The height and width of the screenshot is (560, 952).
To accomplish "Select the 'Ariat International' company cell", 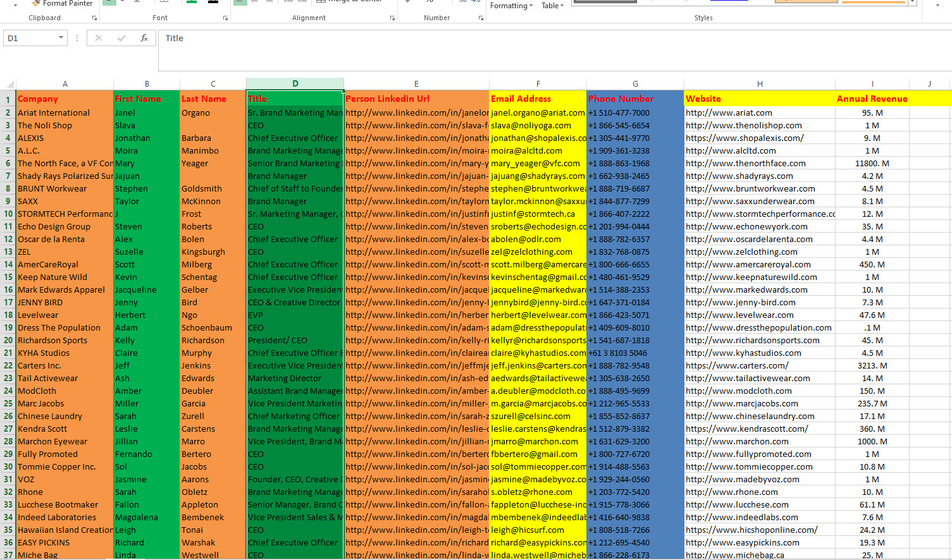I will pyautogui.click(x=65, y=113).
